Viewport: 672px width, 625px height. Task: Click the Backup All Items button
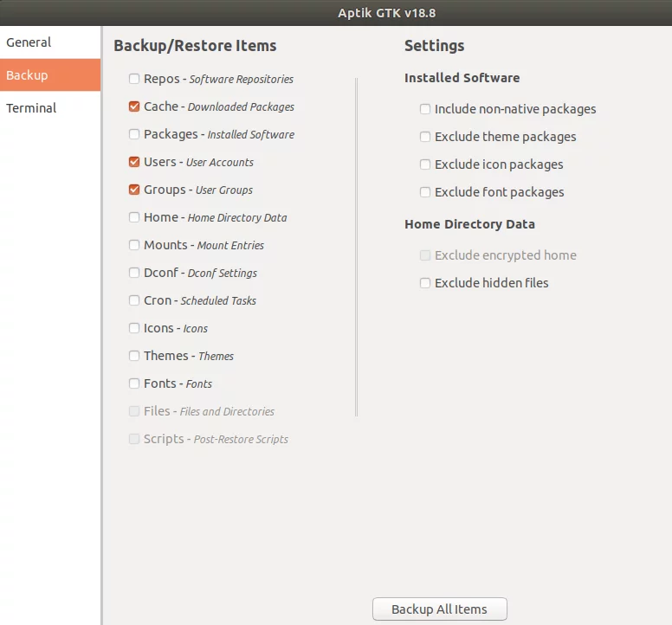(x=440, y=609)
